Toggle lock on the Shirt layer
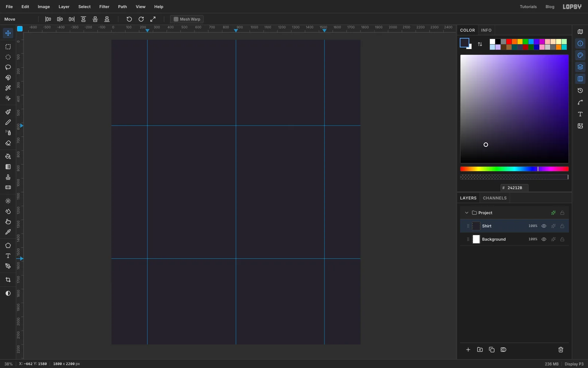Image resolution: width=588 pixels, height=368 pixels. (x=562, y=226)
